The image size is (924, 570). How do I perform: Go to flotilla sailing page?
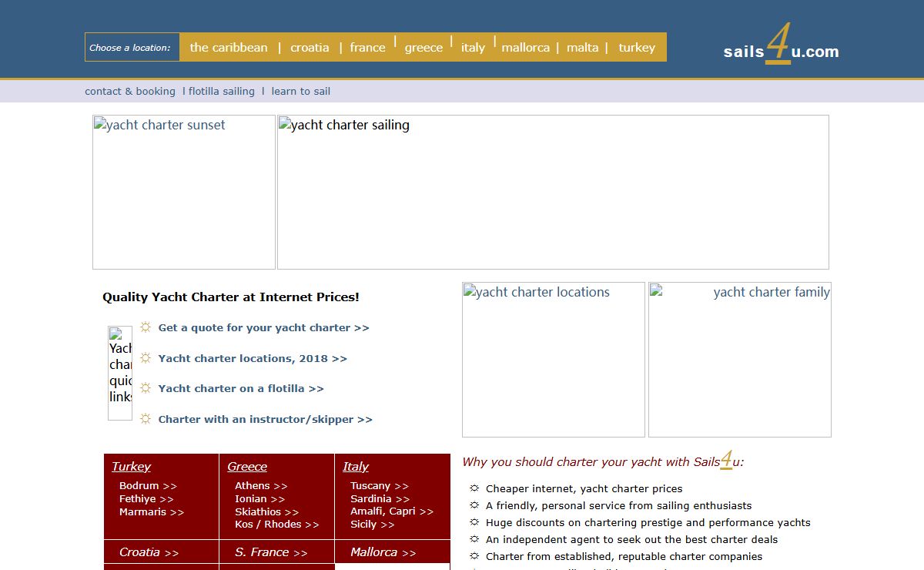[222, 91]
